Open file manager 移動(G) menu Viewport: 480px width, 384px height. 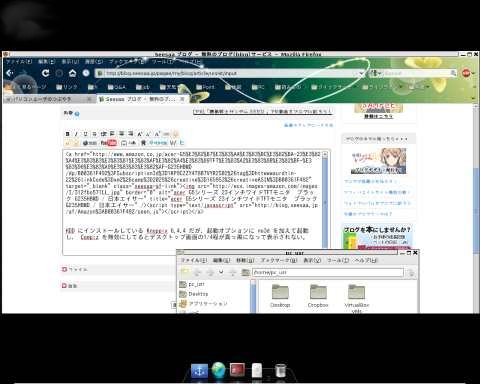tap(245, 260)
